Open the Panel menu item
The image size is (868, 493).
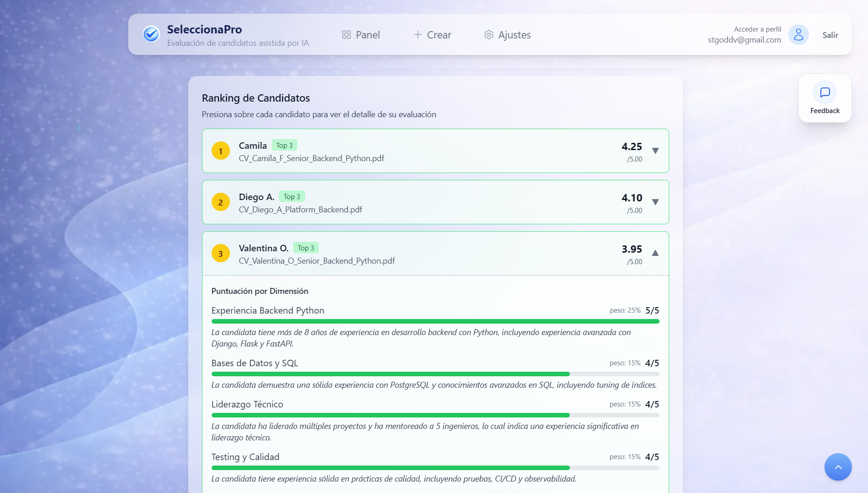pos(367,34)
